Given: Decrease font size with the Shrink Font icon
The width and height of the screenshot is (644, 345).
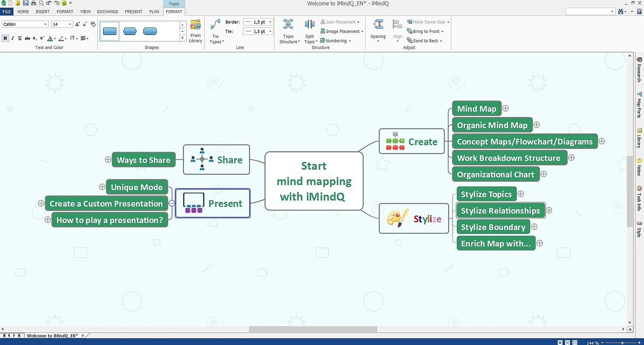Looking at the screenshot, I should click(x=85, y=24).
